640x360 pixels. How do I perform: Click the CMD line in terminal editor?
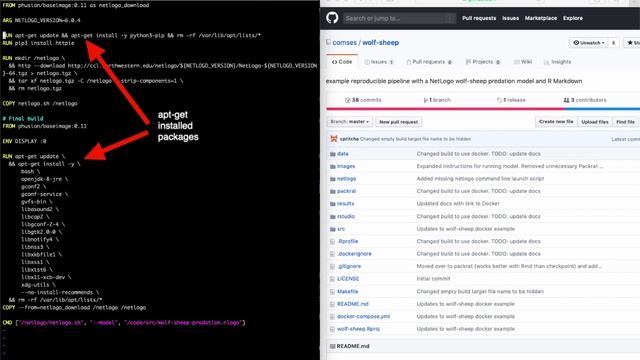pos(124,322)
